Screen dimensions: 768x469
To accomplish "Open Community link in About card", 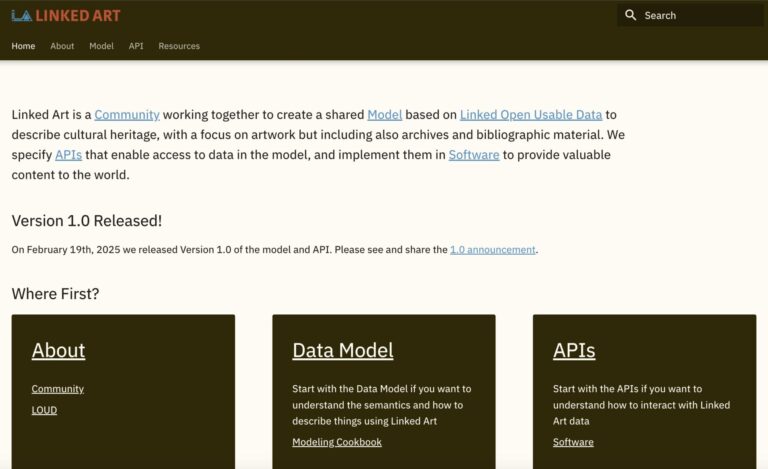I will tap(58, 389).
